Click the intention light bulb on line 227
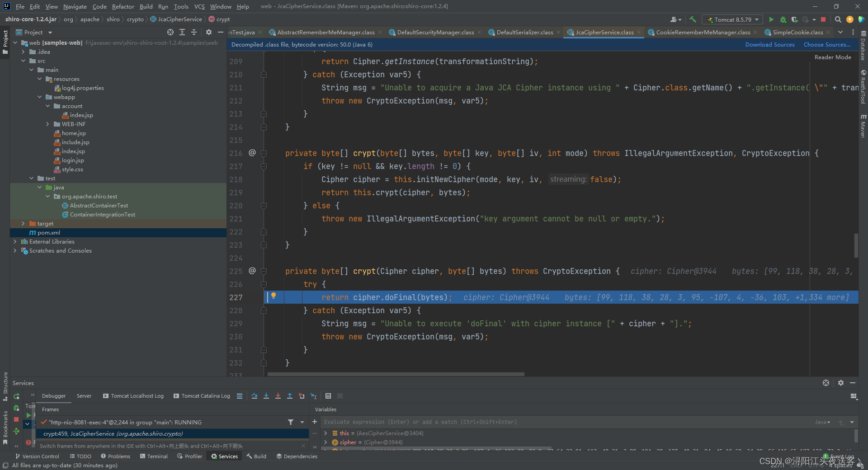Viewport: 868px width, 470px height. tap(274, 296)
